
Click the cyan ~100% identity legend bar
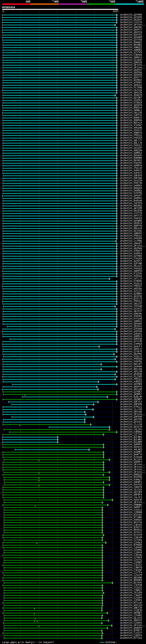[130, 4]
